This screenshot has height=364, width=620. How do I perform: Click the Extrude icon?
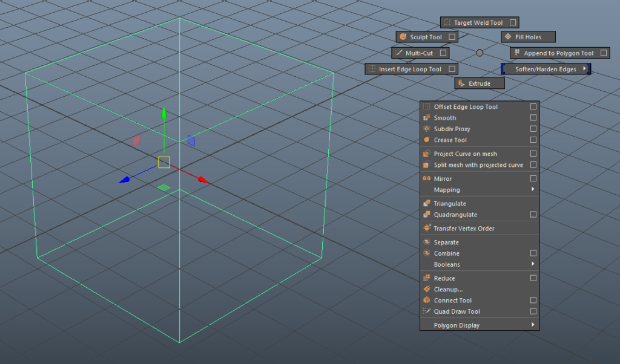[x=461, y=83]
